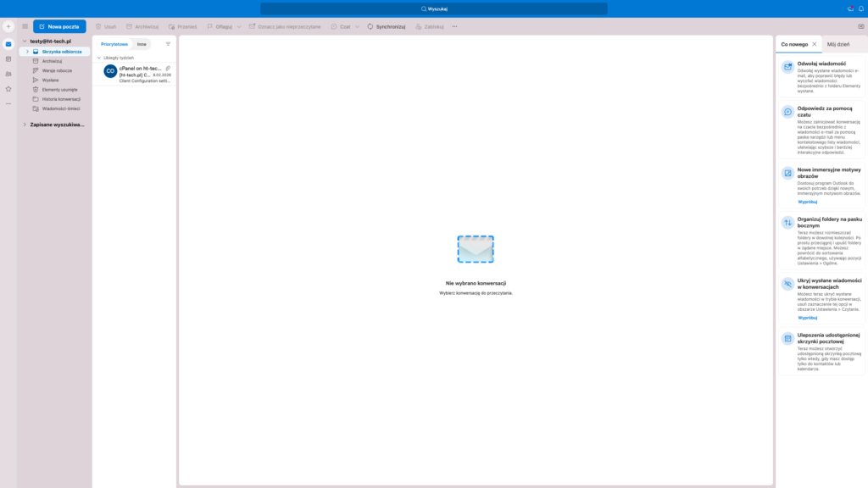Open the Mail view icon in left rail
The width and height of the screenshot is (868, 488).
[x=8, y=44]
